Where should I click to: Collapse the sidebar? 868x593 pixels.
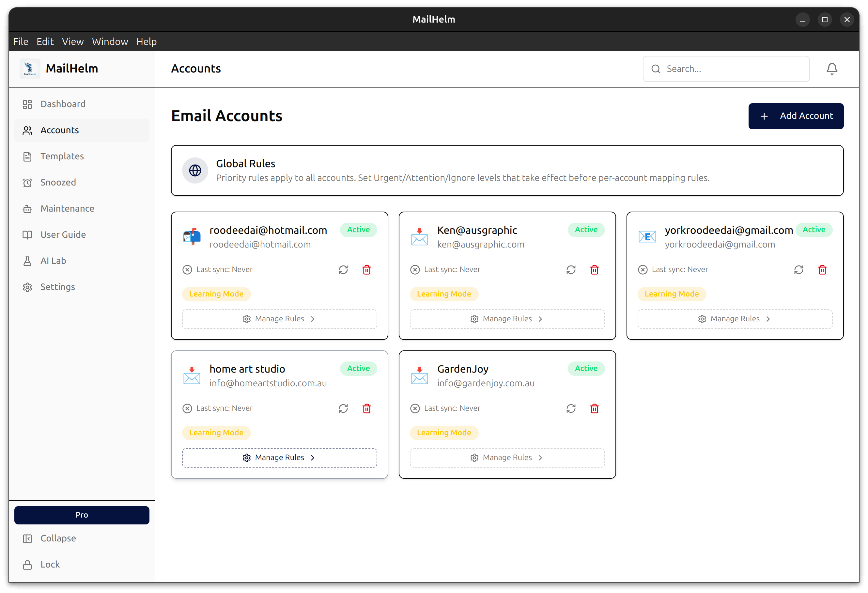tap(57, 538)
